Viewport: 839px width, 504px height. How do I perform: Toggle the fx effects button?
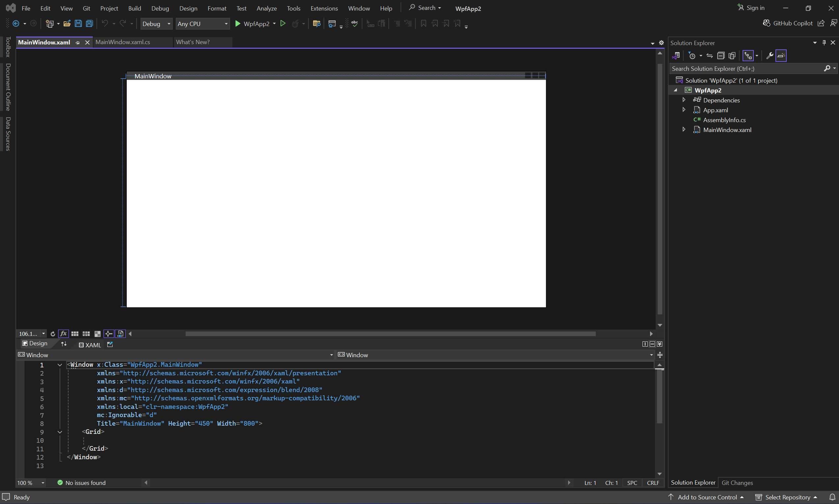point(64,334)
